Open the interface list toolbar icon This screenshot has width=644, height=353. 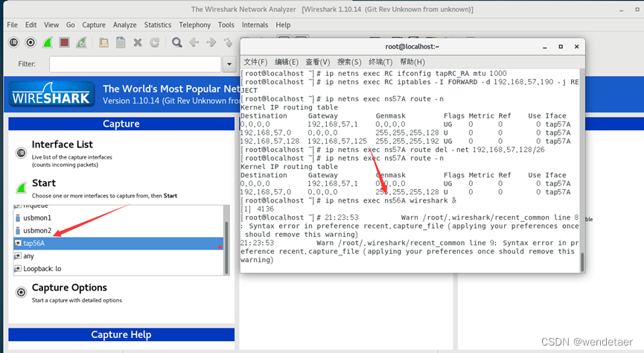pyautogui.click(x=14, y=42)
